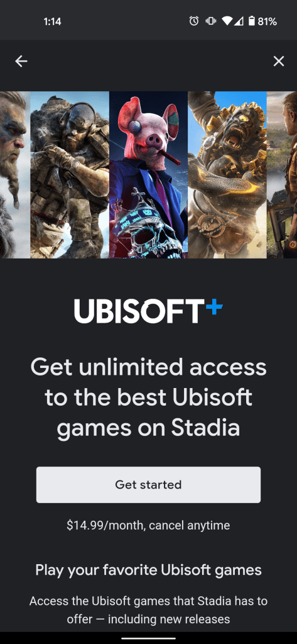Tap Play your favorite Ubisoft games heading
The width and height of the screenshot is (297, 644).
coord(148,570)
